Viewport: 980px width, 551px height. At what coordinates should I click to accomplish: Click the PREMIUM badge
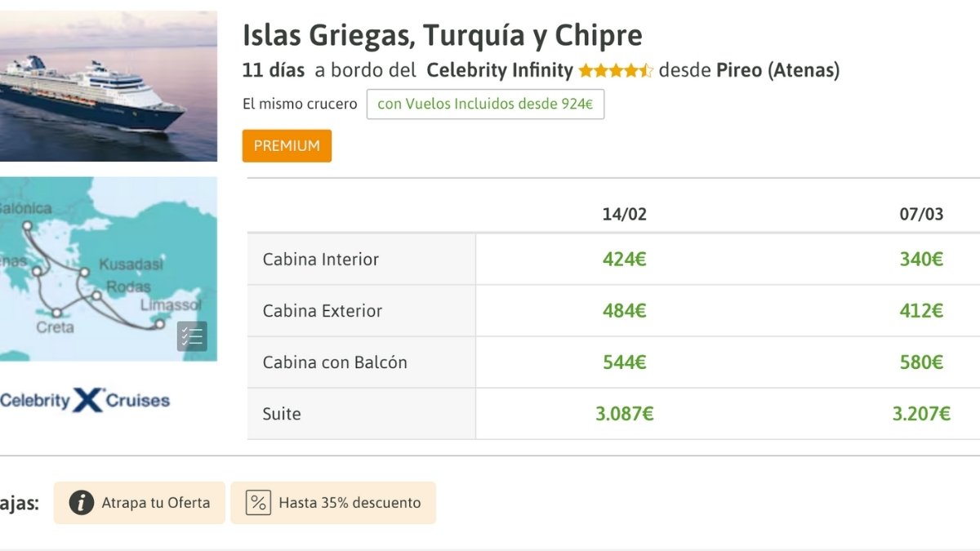[x=287, y=146]
